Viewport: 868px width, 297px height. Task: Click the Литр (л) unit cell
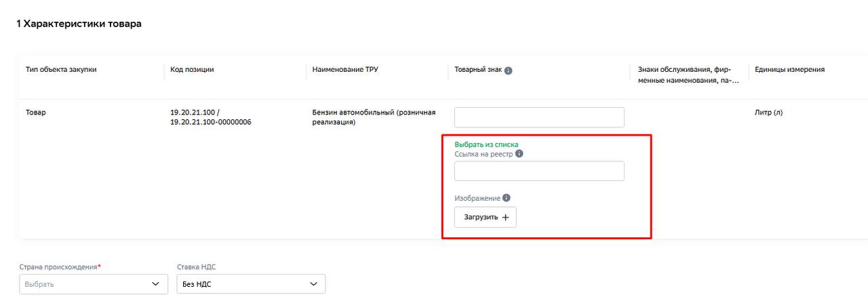pos(768,113)
